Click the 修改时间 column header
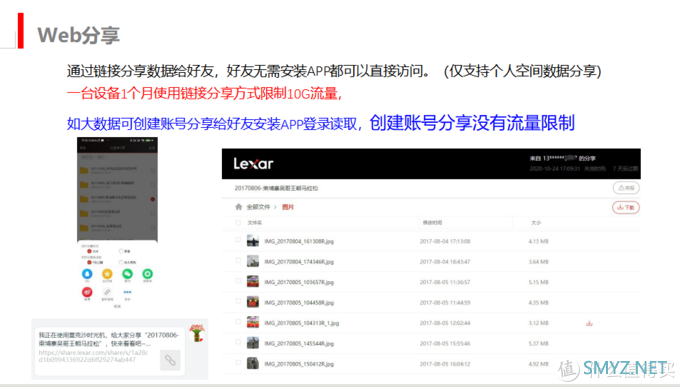680x387 pixels. pyautogui.click(x=432, y=223)
